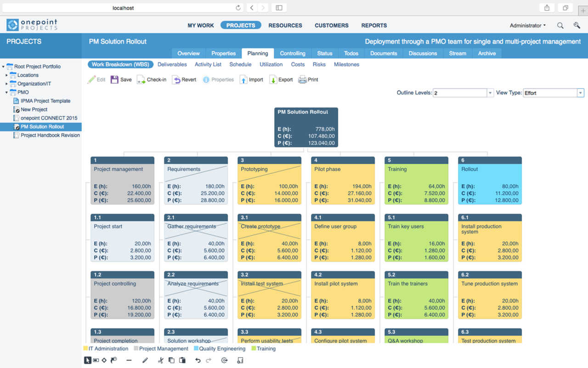Switch to the Documents tab

(x=384, y=53)
